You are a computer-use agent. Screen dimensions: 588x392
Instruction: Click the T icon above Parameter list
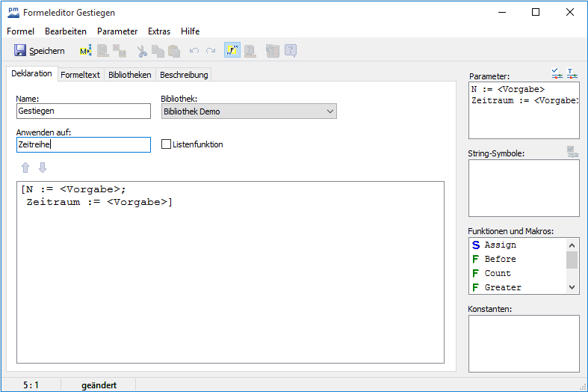pyautogui.click(x=572, y=73)
